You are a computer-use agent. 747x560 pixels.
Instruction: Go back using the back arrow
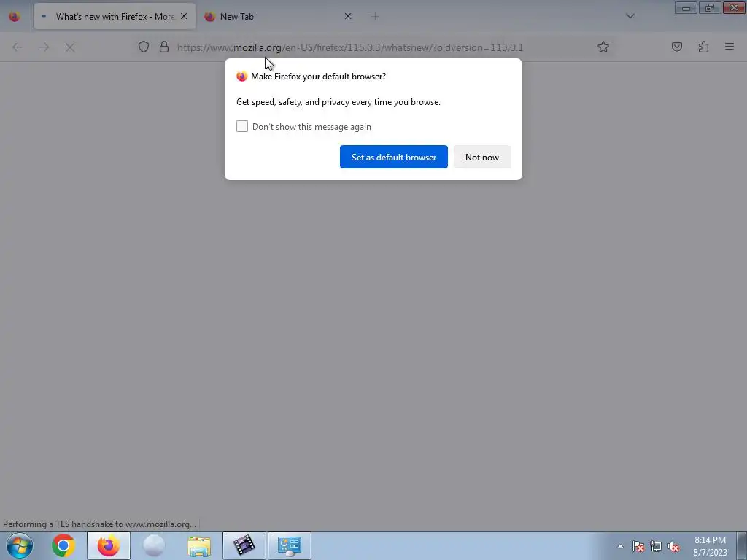(18, 47)
